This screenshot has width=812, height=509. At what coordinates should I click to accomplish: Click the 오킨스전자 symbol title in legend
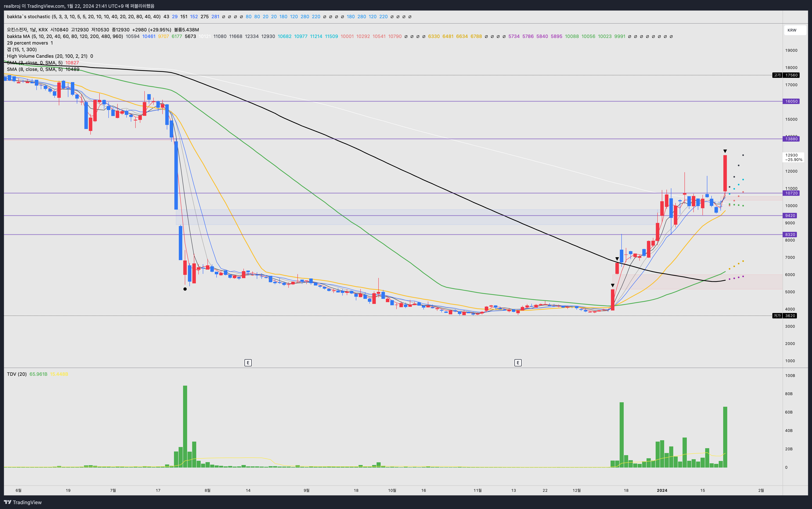point(17,30)
